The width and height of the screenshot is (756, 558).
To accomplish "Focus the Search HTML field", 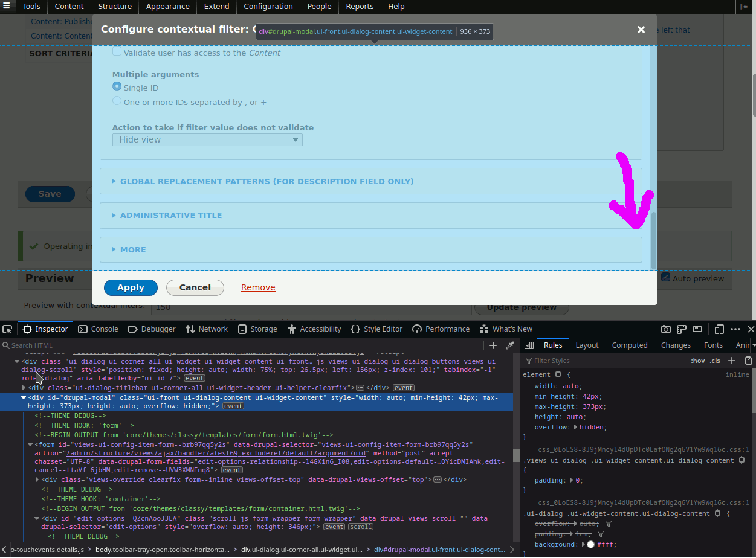I will (242, 345).
